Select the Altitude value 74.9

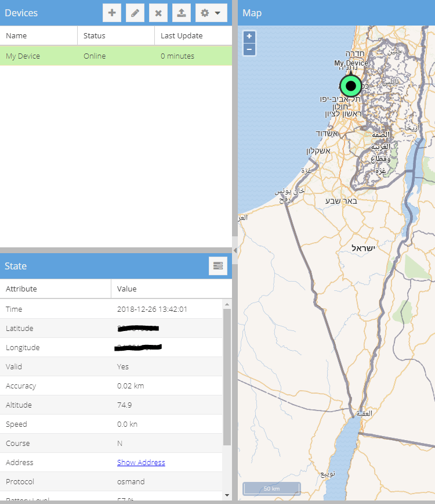click(124, 405)
